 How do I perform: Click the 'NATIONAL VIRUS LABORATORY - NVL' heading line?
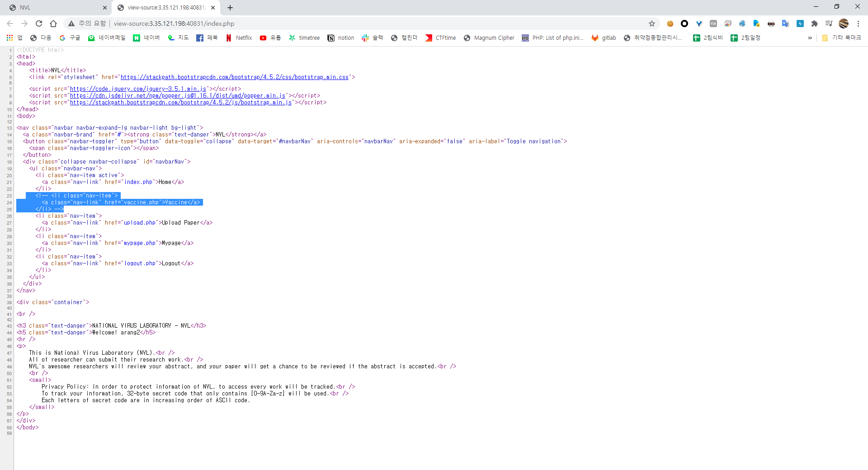[111, 326]
